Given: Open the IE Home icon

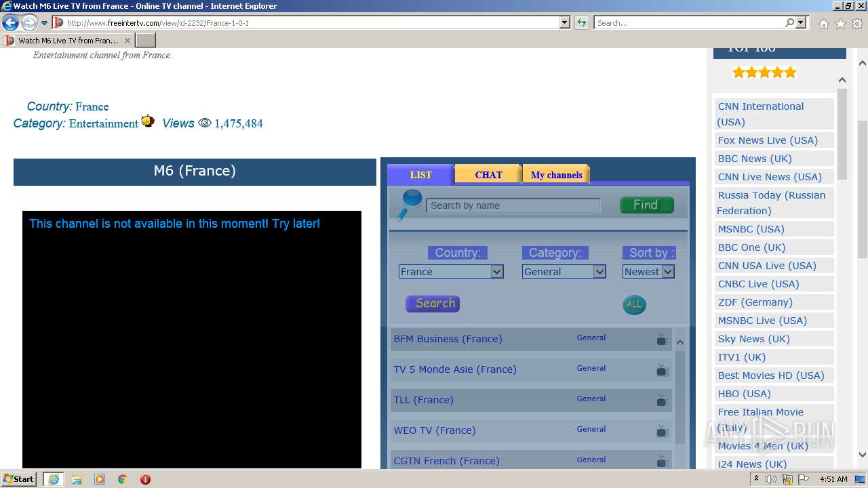Looking at the screenshot, I should 823,24.
